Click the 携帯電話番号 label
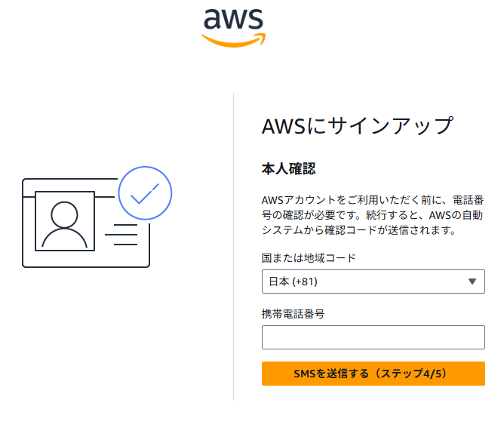The height and width of the screenshot is (440, 504). [293, 313]
